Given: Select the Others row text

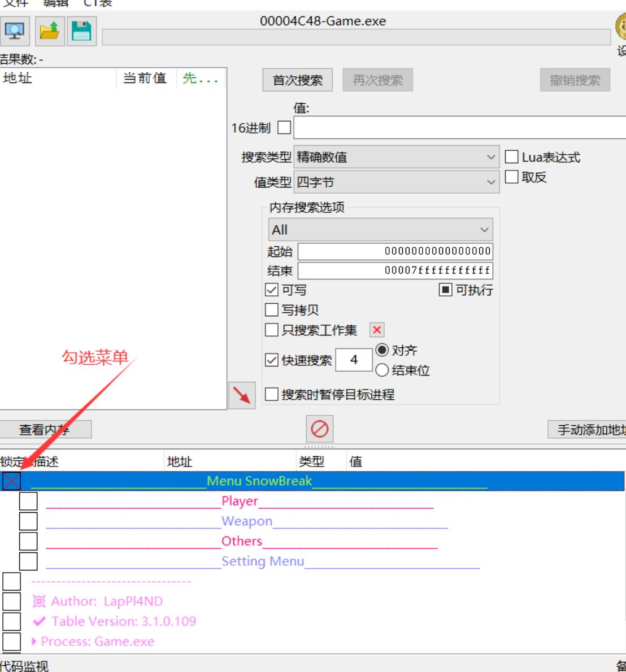Looking at the screenshot, I should (x=242, y=541).
